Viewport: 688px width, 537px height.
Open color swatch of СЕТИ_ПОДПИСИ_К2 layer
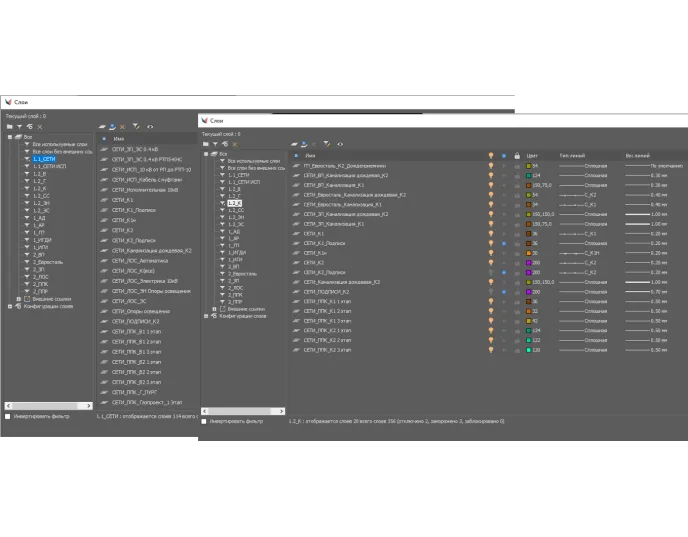pos(527,291)
